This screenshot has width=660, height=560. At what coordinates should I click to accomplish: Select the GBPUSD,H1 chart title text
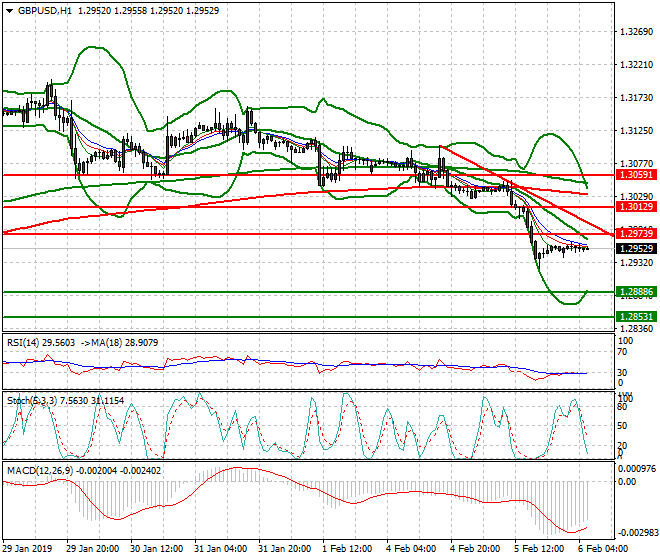click(45, 11)
